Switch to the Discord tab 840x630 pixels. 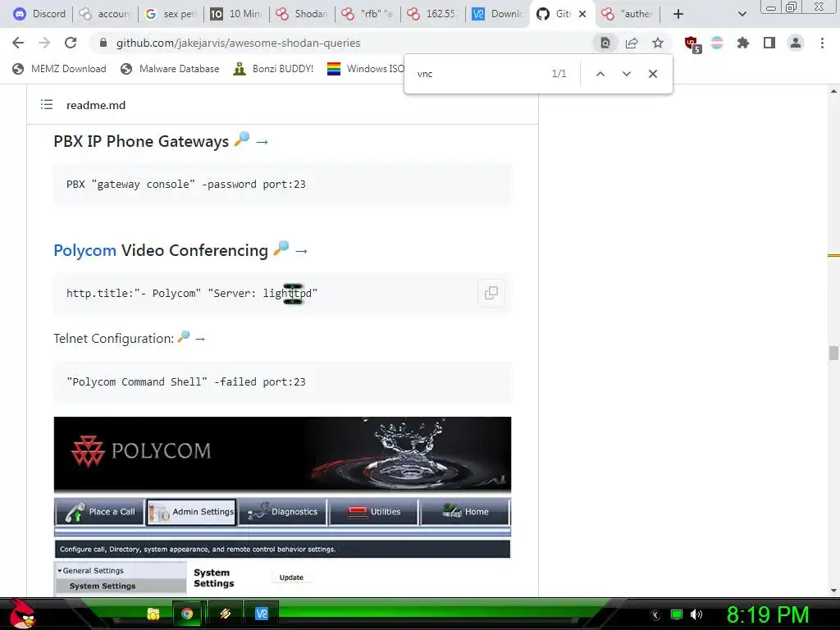(x=39, y=14)
